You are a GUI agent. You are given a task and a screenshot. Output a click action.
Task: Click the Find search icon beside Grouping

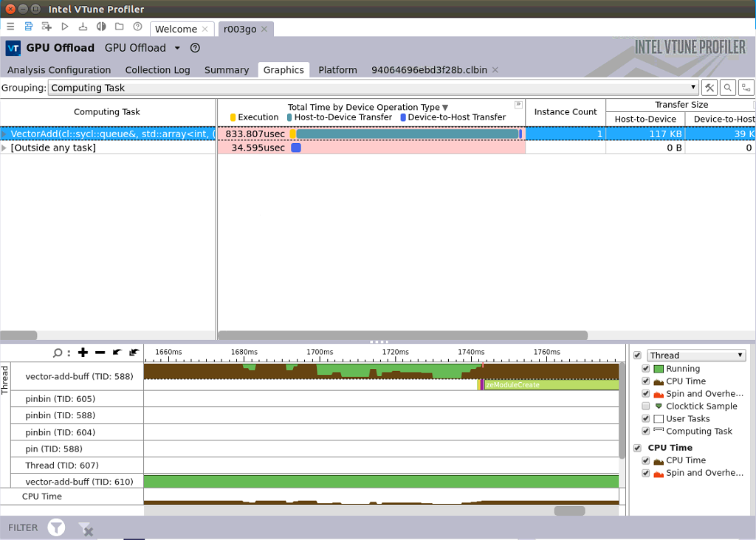pyautogui.click(x=727, y=88)
